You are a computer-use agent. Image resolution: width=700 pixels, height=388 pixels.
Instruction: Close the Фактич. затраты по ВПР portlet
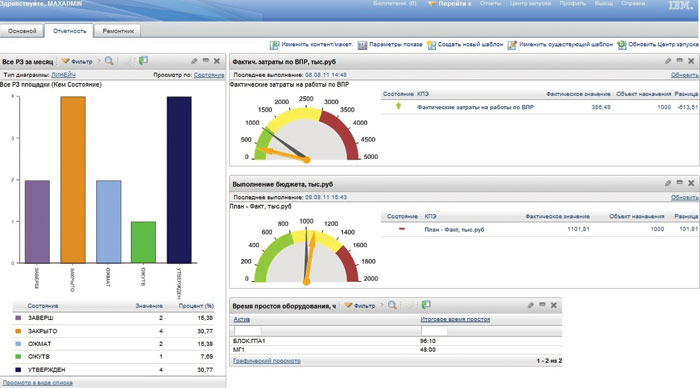(x=691, y=61)
